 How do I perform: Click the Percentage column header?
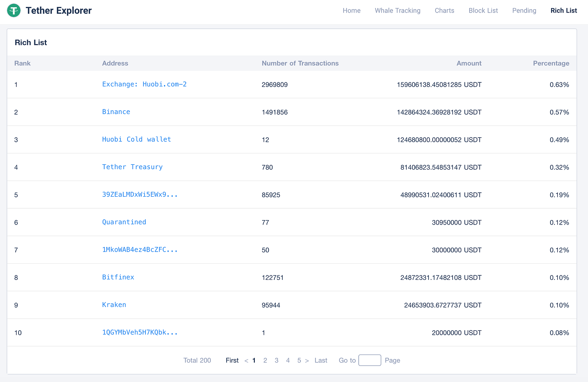(551, 63)
